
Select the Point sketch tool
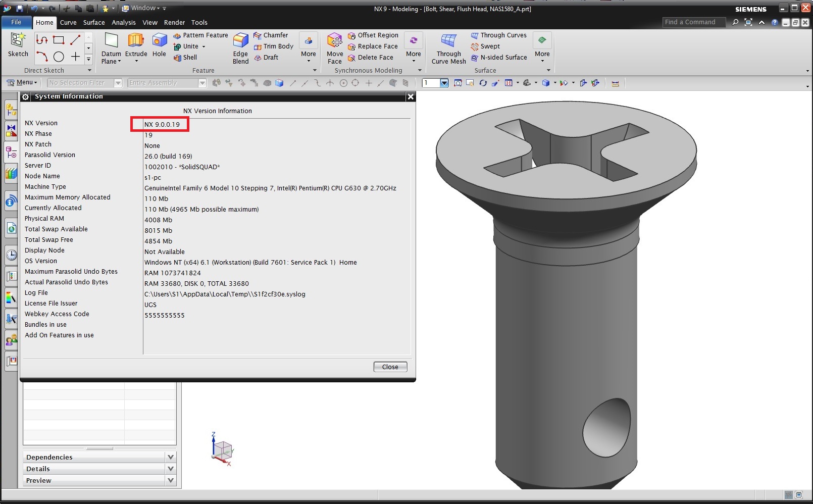pyautogui.click(x=76, y=57)
